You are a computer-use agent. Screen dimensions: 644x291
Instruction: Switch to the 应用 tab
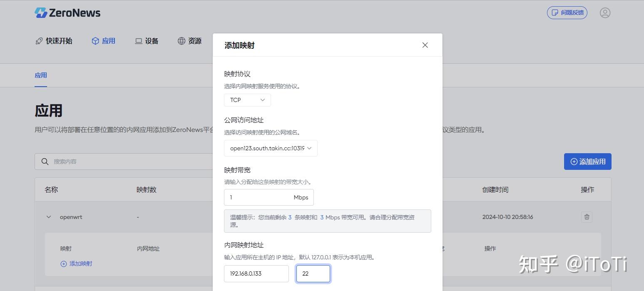40,75
